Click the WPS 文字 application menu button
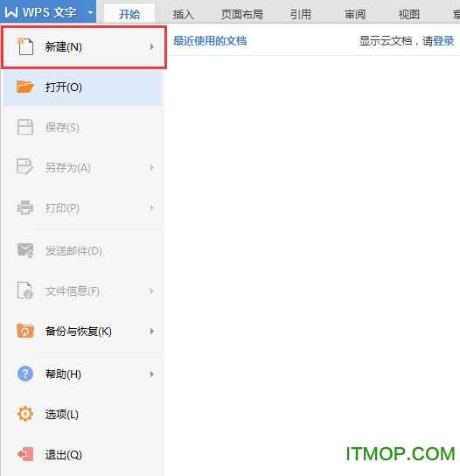Image resolution: width=460 pixels, height=476 pixels. click(48, 11)
